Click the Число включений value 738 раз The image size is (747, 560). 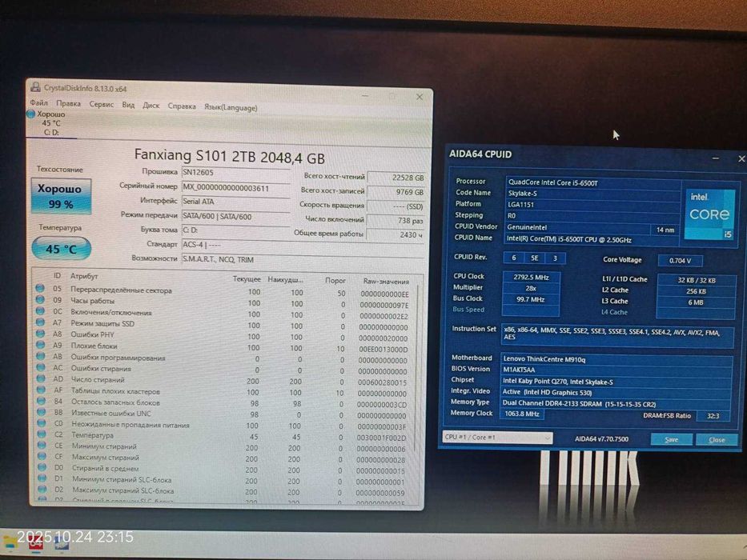[396, 221]
